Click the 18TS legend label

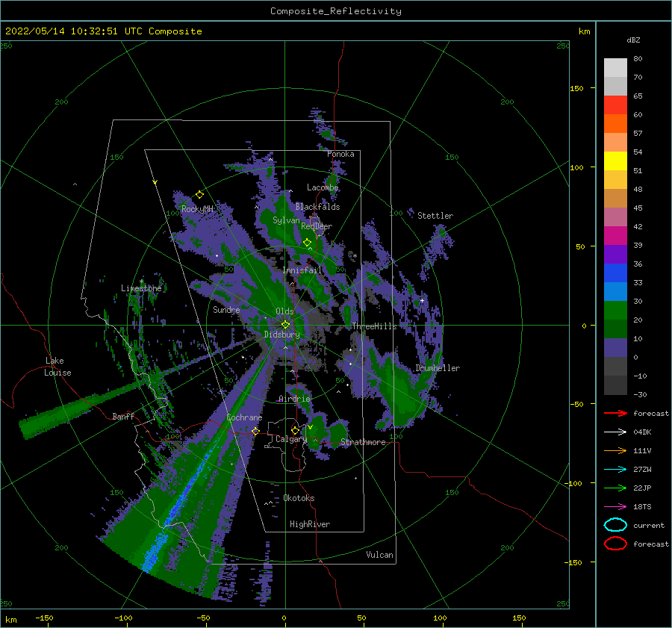[x=642, y=507]
